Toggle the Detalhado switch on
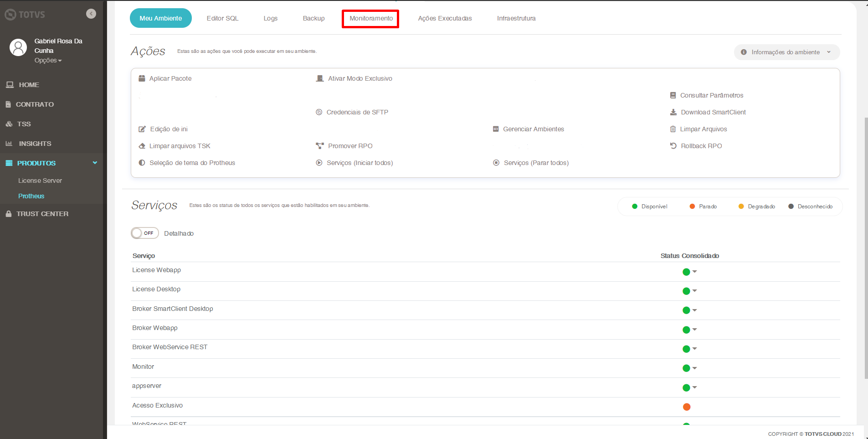Viewport: 868px width, 439px height. [x=145, y=233]
